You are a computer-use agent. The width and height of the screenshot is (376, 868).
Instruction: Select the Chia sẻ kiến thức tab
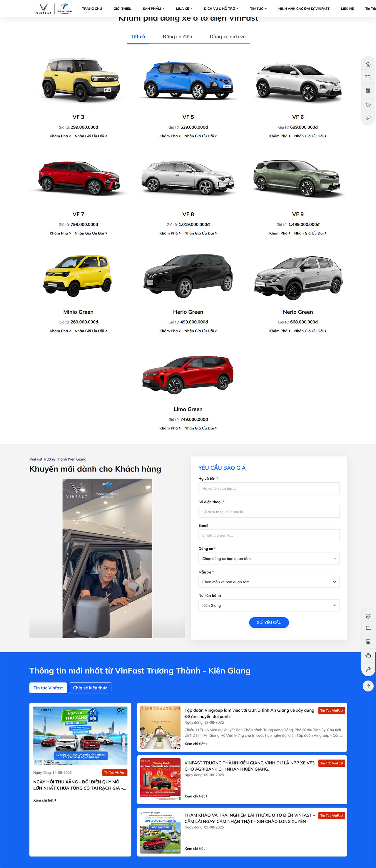coord(90,688)
